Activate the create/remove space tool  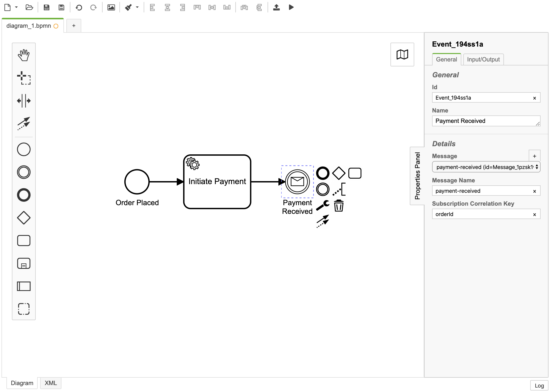coord(24,101)
